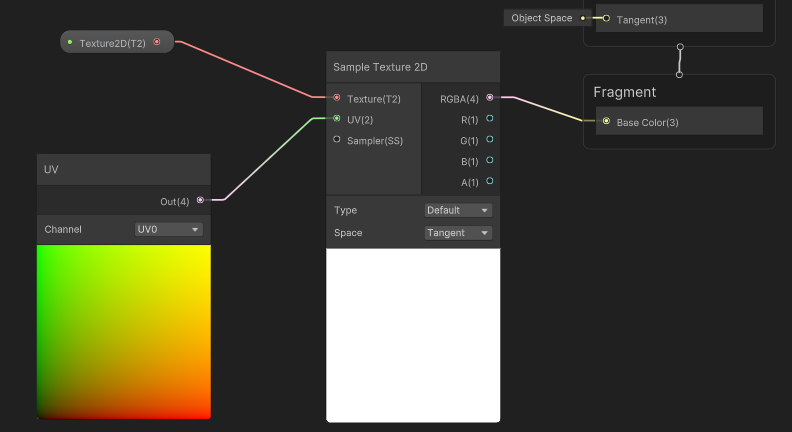Select the Tangent(3) block

(679, 18)
